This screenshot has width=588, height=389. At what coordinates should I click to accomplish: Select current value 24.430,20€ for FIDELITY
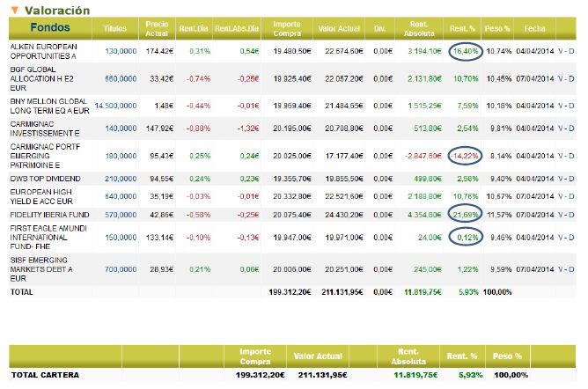(344, 215)
